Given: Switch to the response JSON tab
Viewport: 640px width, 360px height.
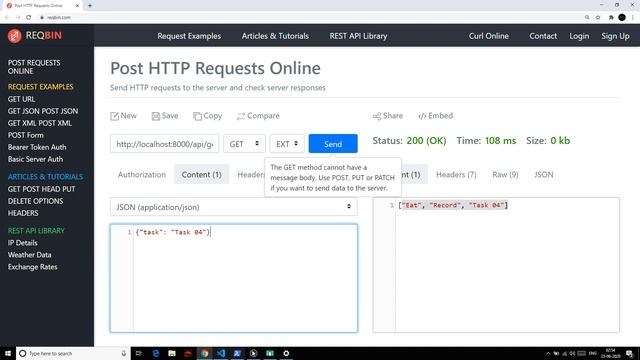Looking at the screenshot, I should (544, 174).
